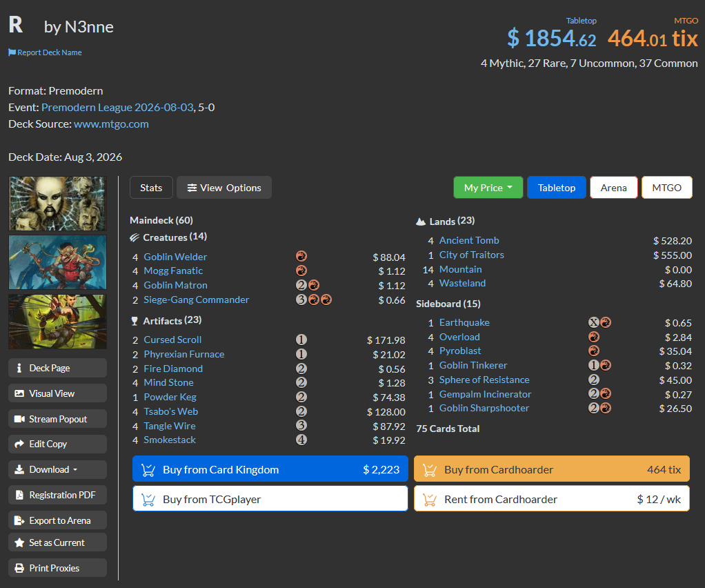Click the Fire Diamond card link

[173, 369]
